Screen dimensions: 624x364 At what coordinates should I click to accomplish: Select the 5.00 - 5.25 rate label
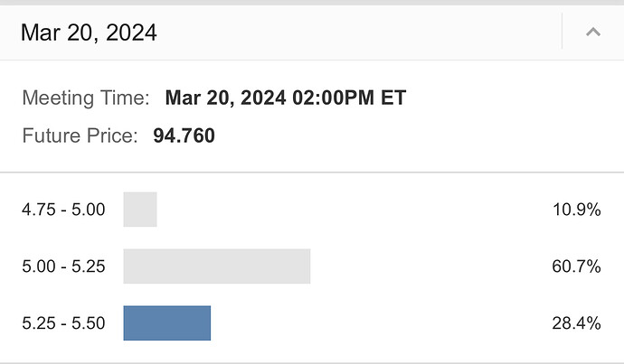pos(63,266)
